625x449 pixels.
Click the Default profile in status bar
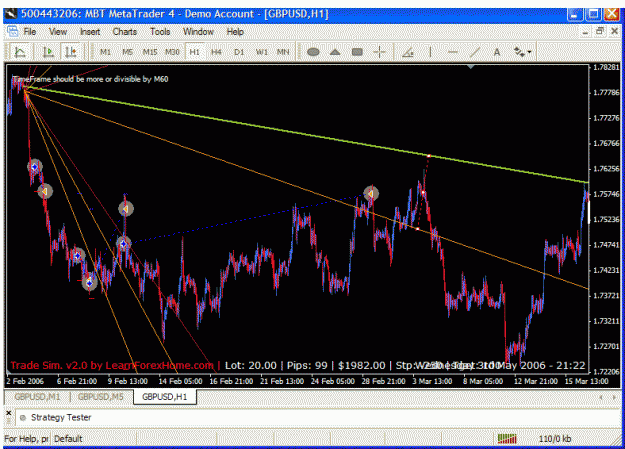[x=68, y=439]
